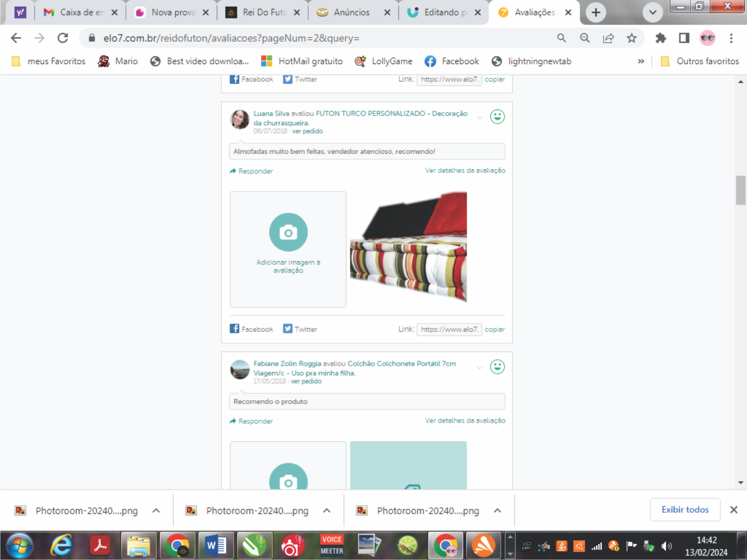This screenshot has height=560, width=747.
Task: Click Responder under Fabiane's review
Action: (x=251, y=422)
